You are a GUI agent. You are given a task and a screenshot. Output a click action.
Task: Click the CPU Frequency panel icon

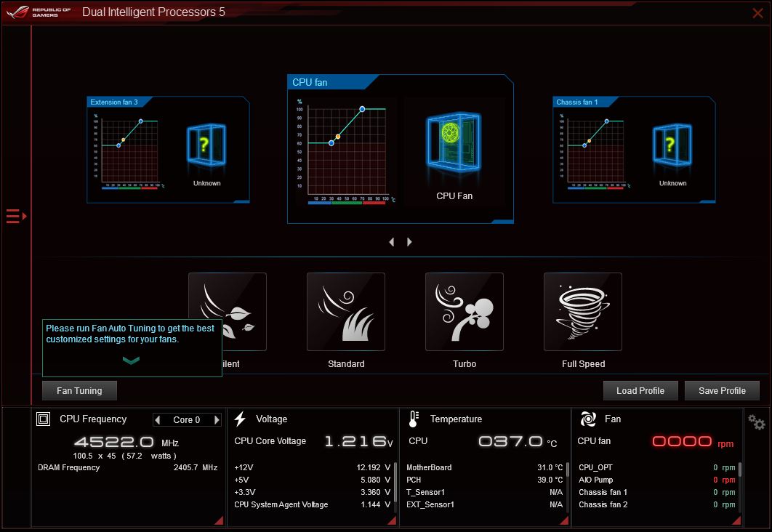pyautogui.click(x=44, y=419)
